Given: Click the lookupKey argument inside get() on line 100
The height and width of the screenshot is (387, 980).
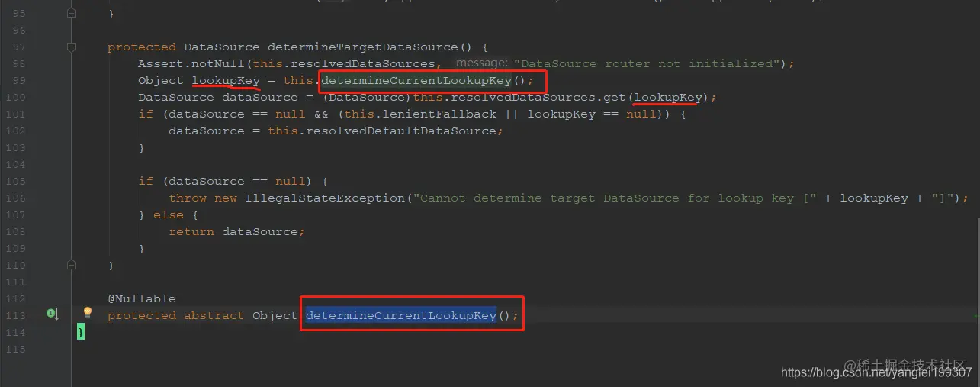Looking at the screenshot, I should 668,97.
